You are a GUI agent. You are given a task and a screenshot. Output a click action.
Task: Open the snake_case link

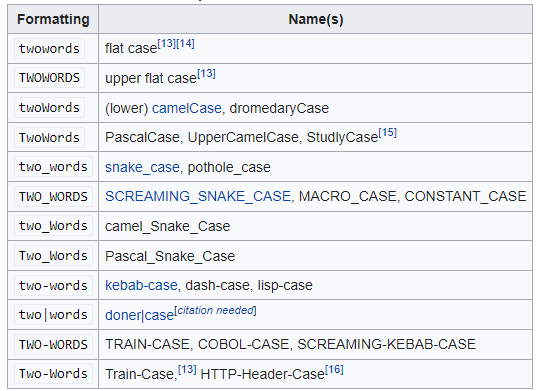tap(142, 167)
